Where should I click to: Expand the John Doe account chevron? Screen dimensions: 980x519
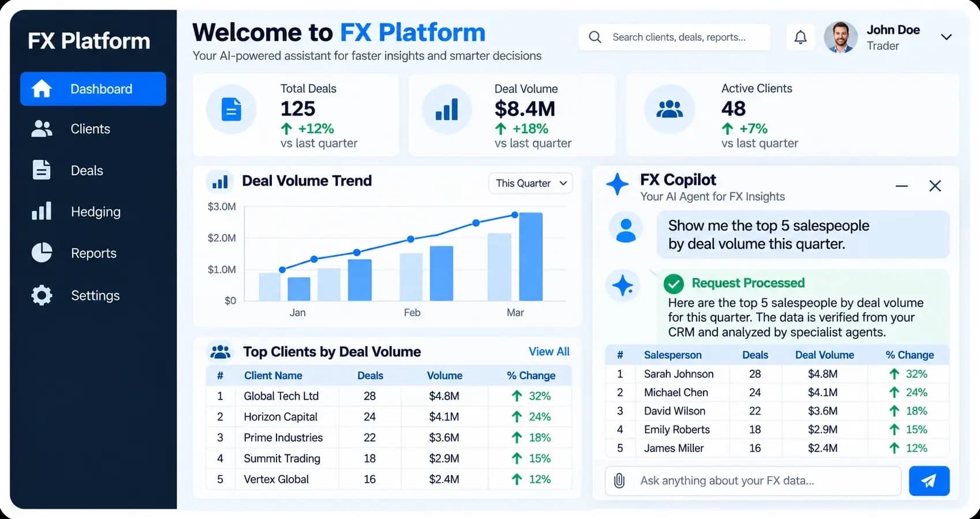tap(946, 37)
